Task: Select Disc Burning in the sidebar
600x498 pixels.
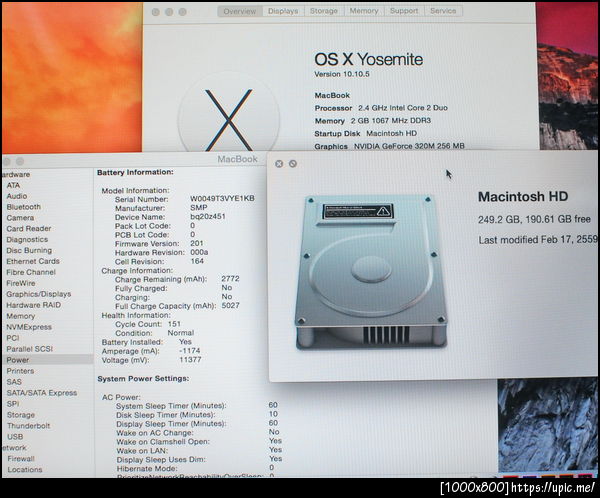Action: pos(29,250)
